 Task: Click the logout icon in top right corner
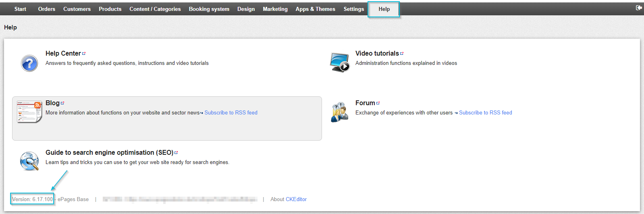(x=639, y=8)
